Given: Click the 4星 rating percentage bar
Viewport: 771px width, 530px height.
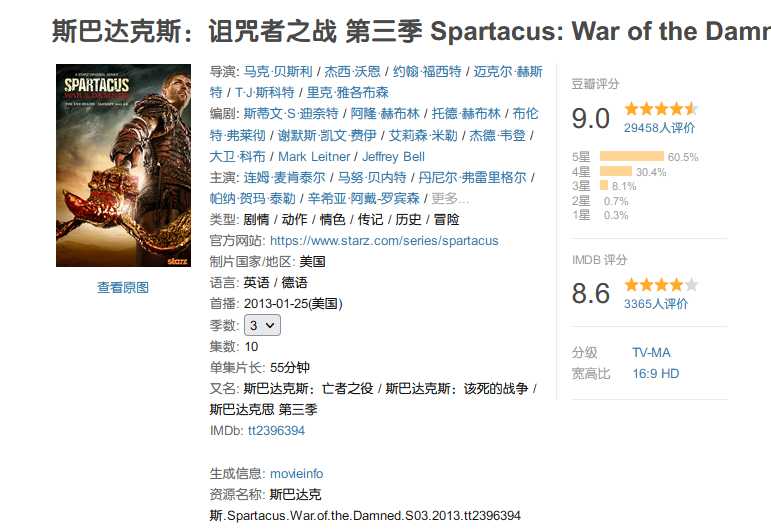Looking at the screenshot, I should [x=616, y=172].
